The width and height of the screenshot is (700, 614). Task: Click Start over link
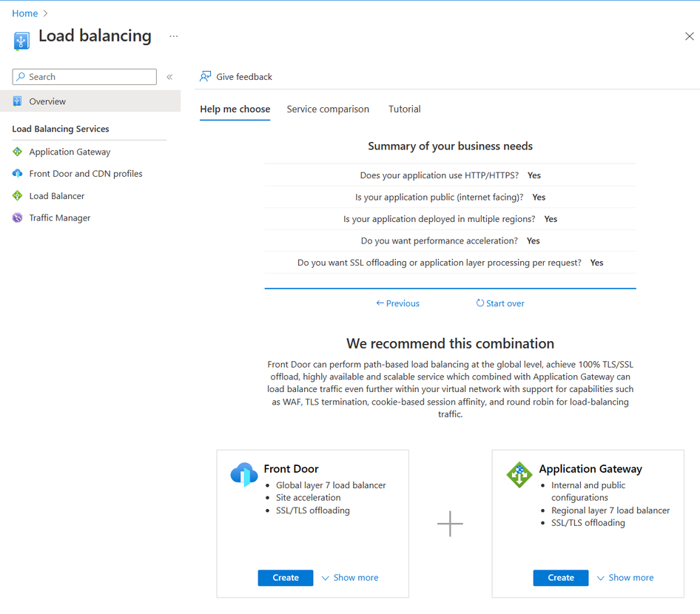tap(500, 303)
